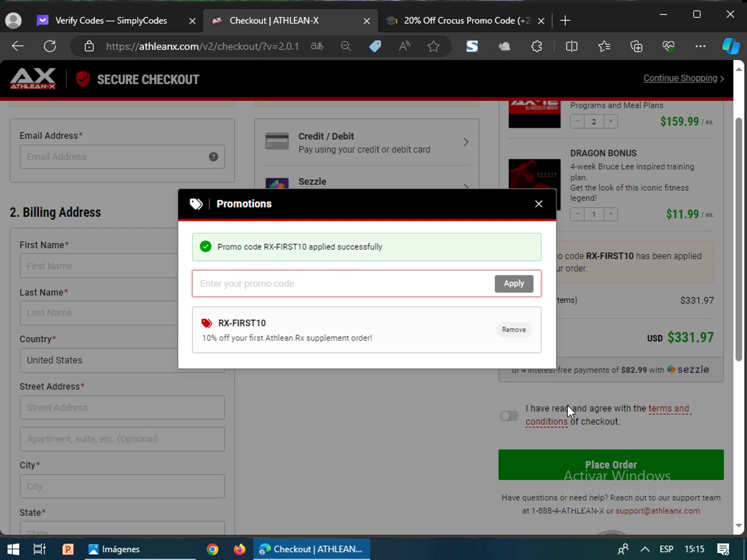Switch to the Verify Codes SimplyCodes tab
This screenshot has width=747, height=560.
[x=111, y=20]
